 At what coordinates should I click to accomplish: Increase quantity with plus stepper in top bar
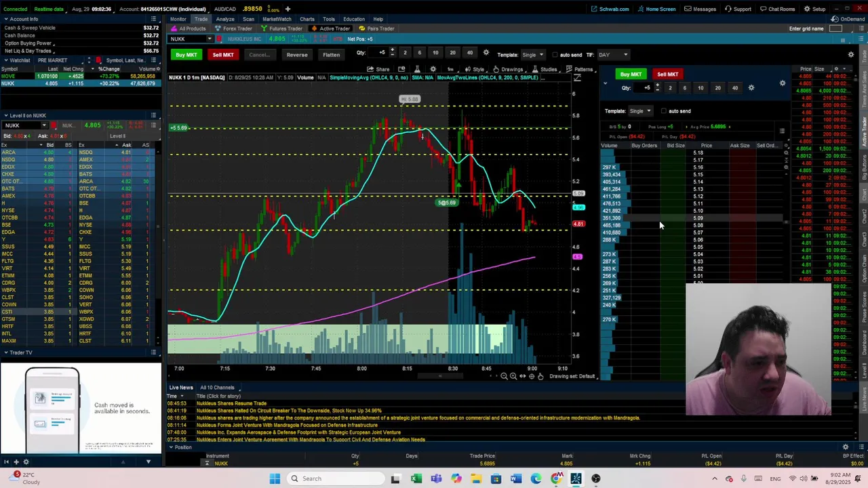pos(392,50)
